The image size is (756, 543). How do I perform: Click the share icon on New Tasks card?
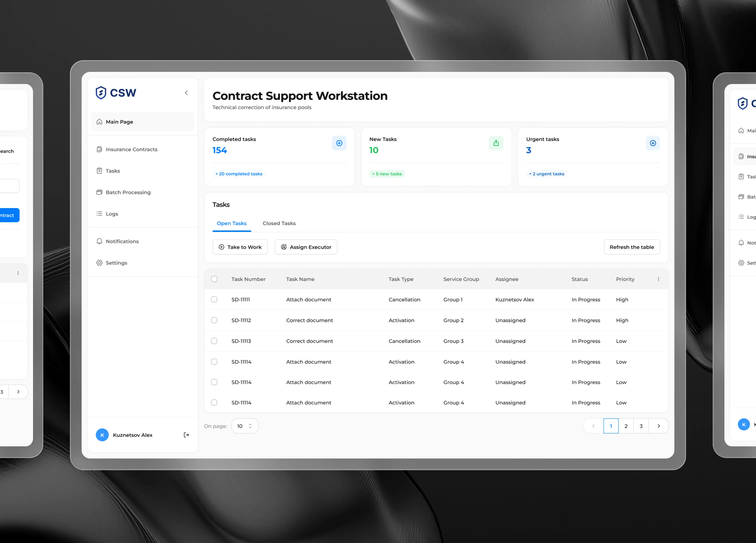pos(496,143)
